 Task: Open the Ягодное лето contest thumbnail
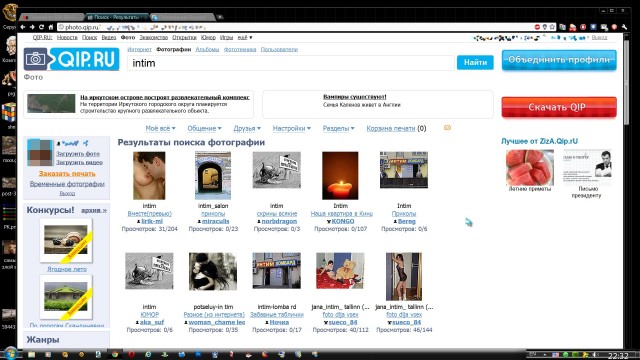tap(66, 240)
